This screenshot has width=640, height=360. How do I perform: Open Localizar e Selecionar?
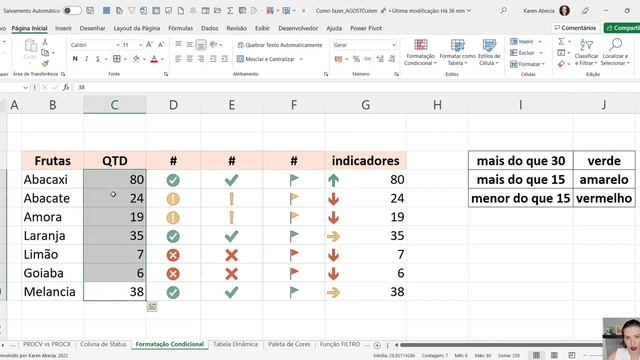click(615, 52)
